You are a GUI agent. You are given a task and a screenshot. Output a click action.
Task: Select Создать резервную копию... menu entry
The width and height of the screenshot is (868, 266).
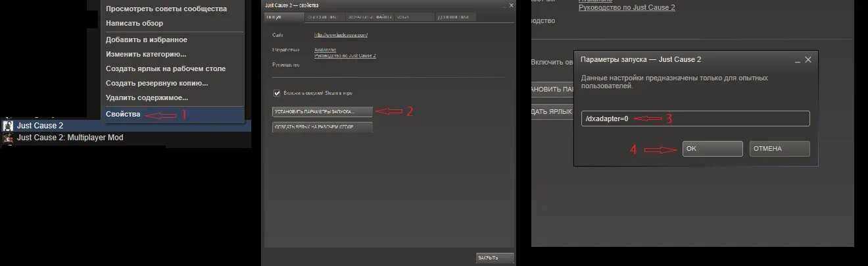click(157, 83)
